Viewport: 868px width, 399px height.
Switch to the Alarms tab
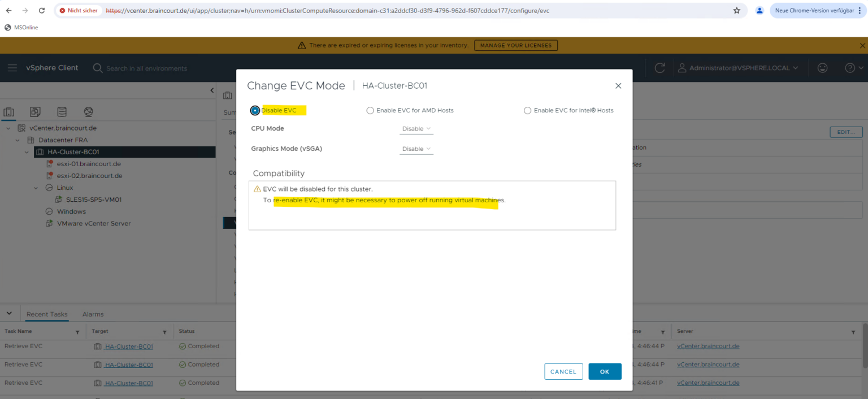pos(93,314)
